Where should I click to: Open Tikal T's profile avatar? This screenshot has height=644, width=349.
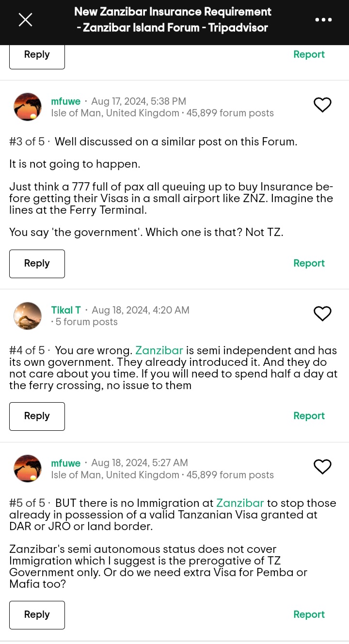(x=28, y=315)
